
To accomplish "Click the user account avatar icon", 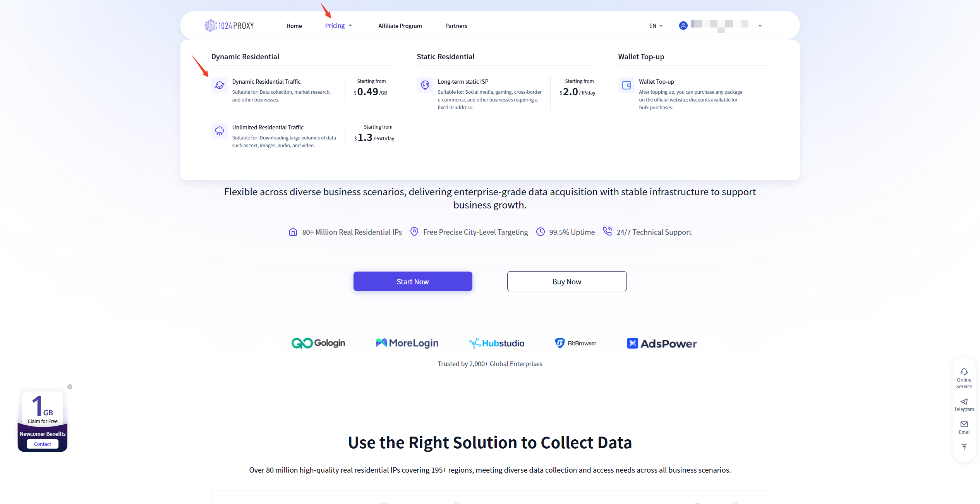I will (683, 26).
